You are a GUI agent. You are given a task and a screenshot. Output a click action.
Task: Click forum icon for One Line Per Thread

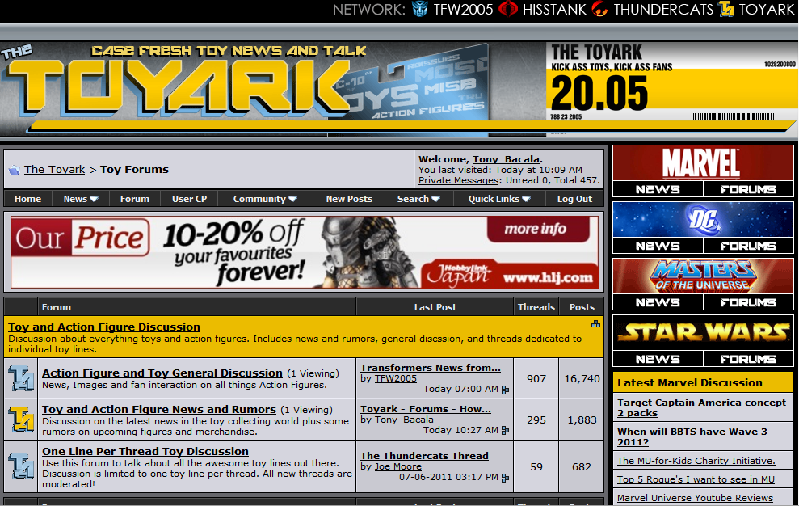(x=21, y=466)
